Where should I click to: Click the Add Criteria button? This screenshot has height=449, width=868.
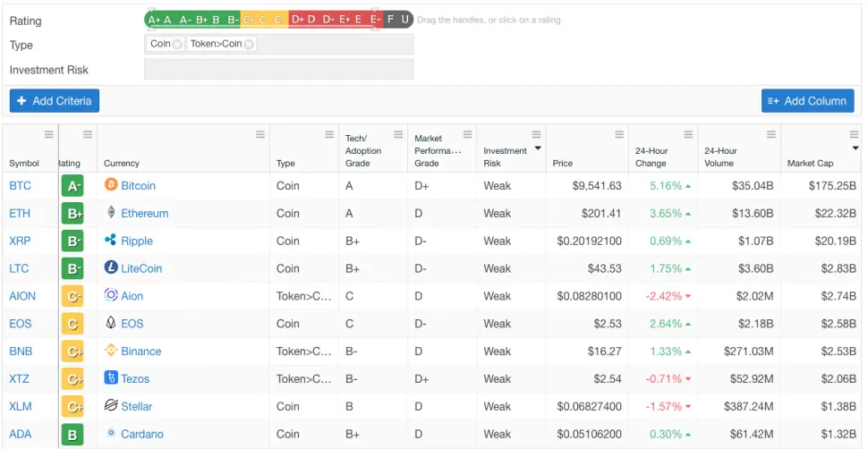[55, 101]
